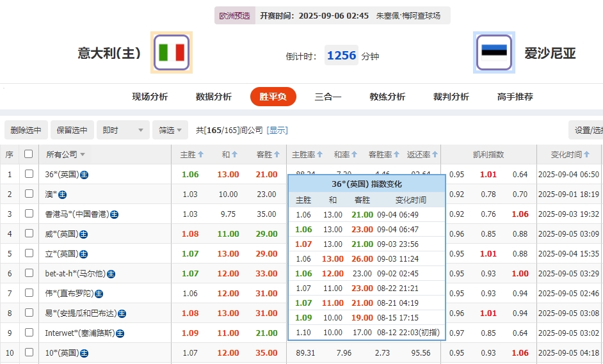Image resolution: width=603 pixels, height=364 pixels.
Task: Open the 即时 dropdown
Action: tap(124, 130)
